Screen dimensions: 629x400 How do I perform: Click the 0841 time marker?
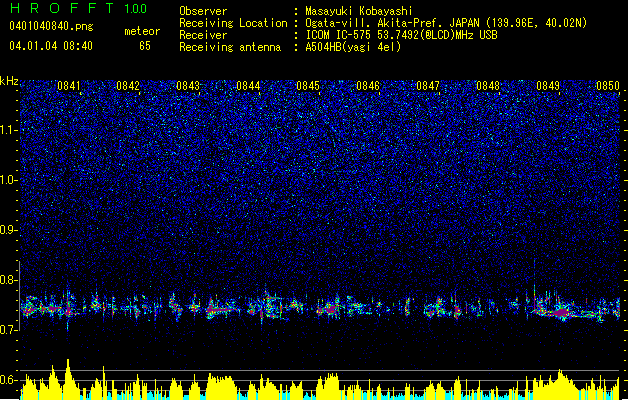coord(69,86)
